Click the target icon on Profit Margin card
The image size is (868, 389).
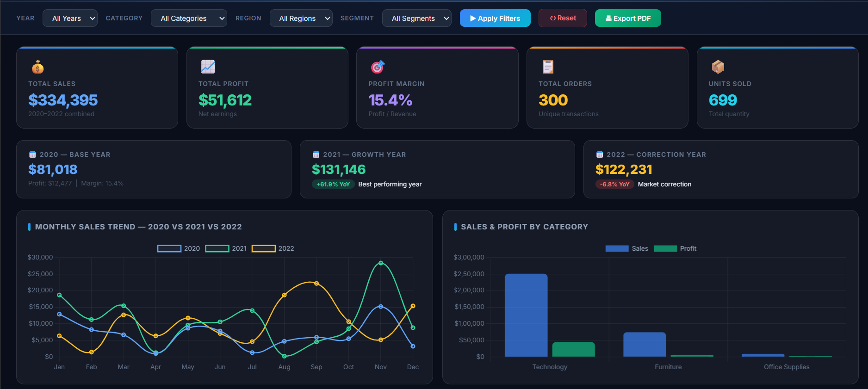(x=378, y=67)
